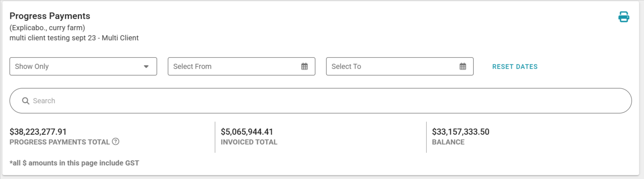Click the Progress Payments Total help icon
Screen dimensions: 644x179
coord(116,142)
